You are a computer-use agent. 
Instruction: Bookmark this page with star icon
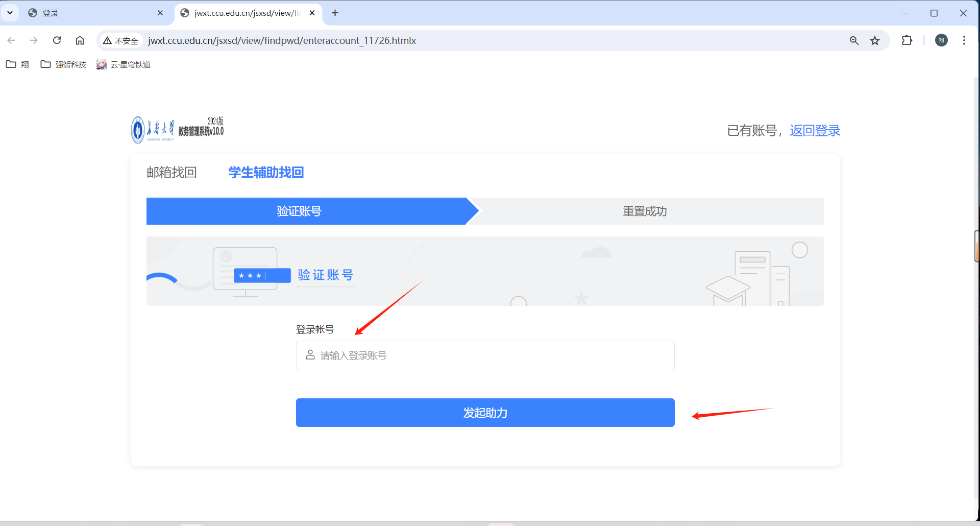click(875, 40)
